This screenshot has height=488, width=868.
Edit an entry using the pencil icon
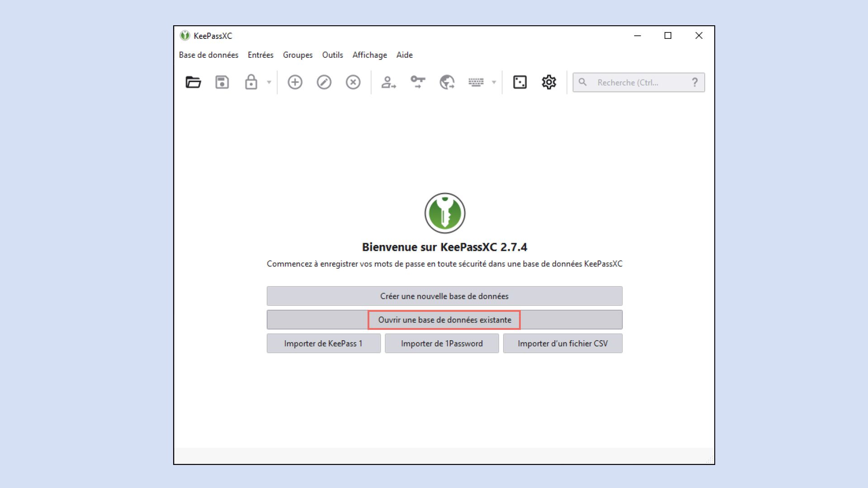pos(324,82)
